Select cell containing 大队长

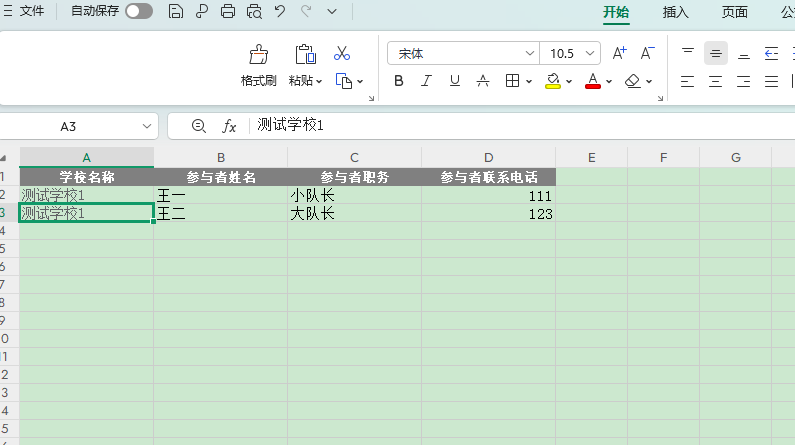354,213
